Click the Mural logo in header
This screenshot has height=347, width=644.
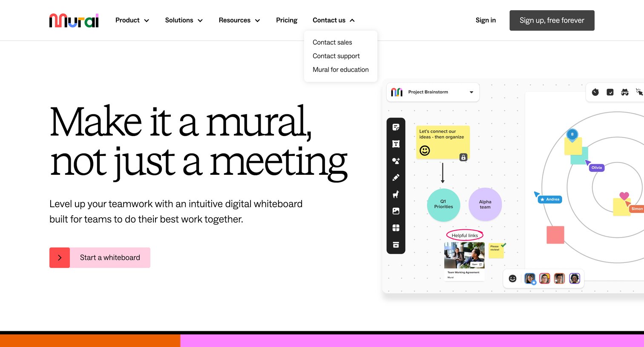74,20
